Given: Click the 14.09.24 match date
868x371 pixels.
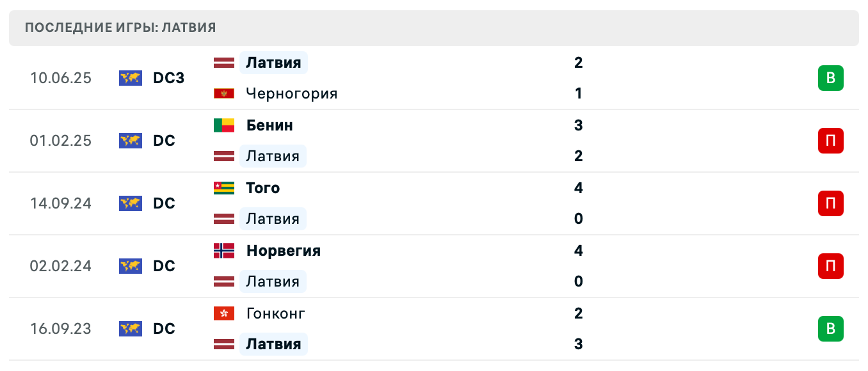Looking at the screenshot, I should pyautogui.click(x=61, y=203).
